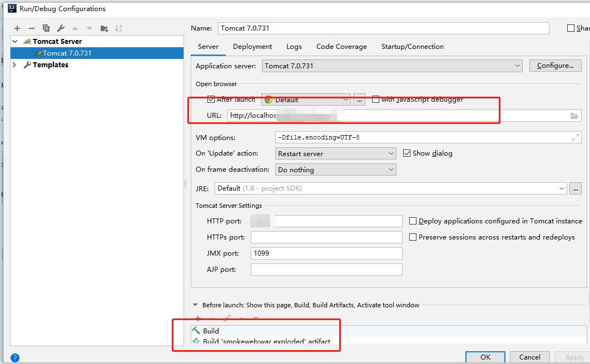Viewport: 590px width, 364px height.
Task: Uncheck the After launch checkbox
Action: point(211,99)
